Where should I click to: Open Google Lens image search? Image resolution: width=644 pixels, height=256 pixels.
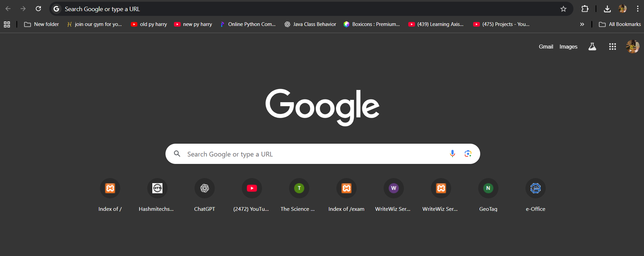pos(468,154)
